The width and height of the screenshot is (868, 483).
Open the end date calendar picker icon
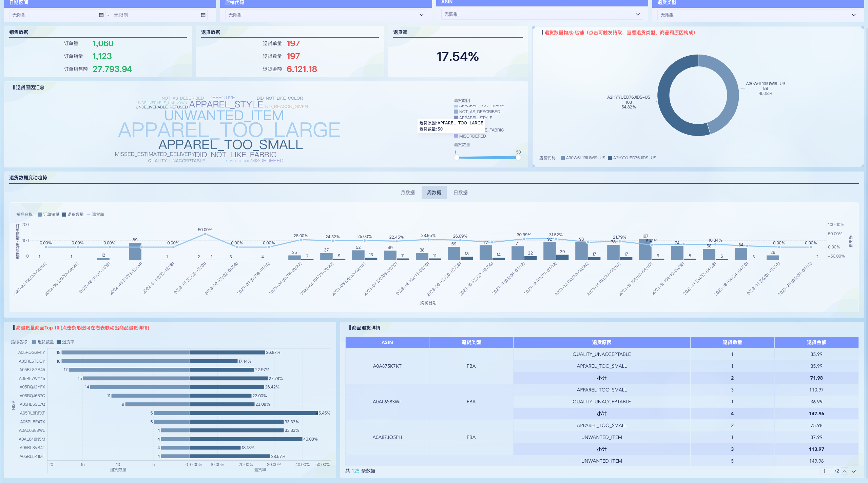pos(203,15)
